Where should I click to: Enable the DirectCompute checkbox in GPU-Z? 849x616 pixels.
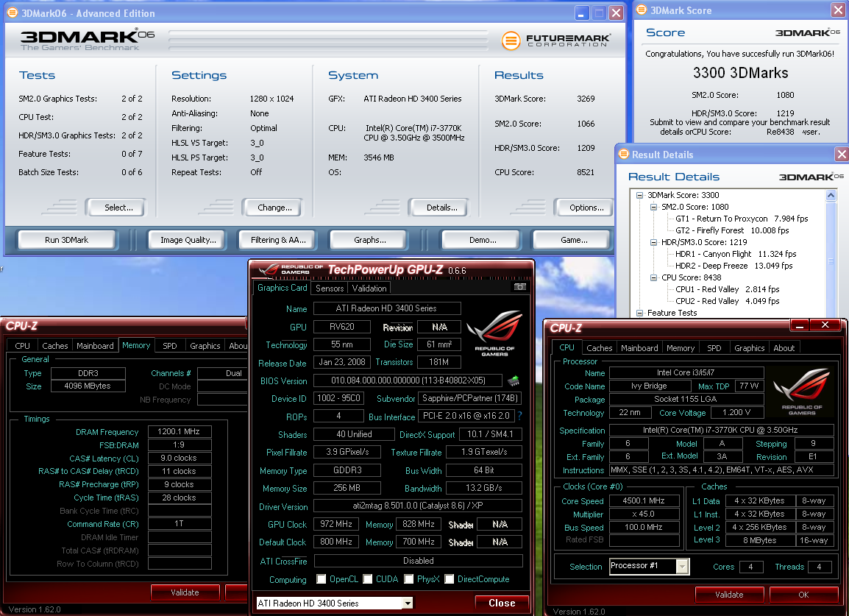click(449, 579)
